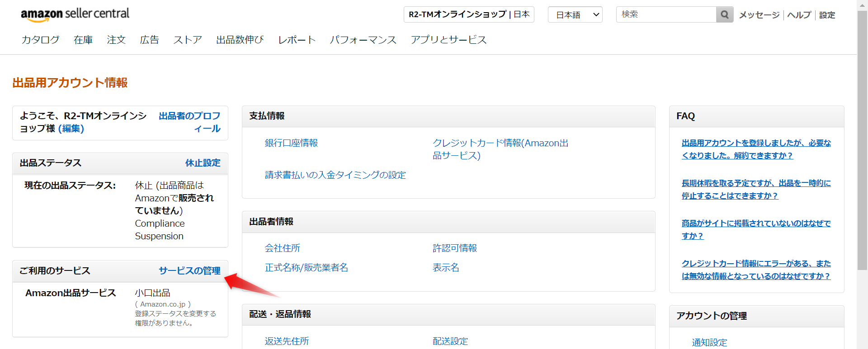Click the 会社住所 link
The width and height of the screenshot is (868, 349).
282,248
